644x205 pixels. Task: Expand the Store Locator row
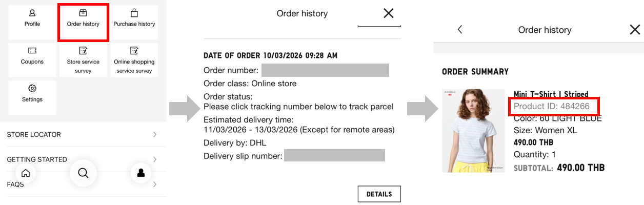pos(82,134)
